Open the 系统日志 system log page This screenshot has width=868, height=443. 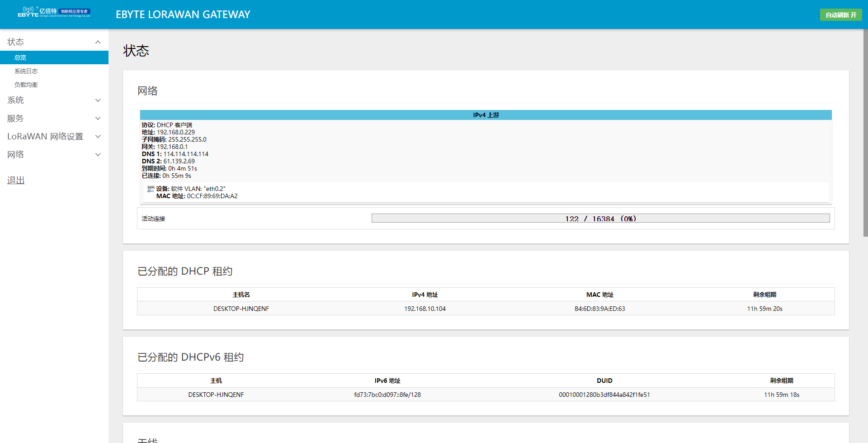pos(26,71)
